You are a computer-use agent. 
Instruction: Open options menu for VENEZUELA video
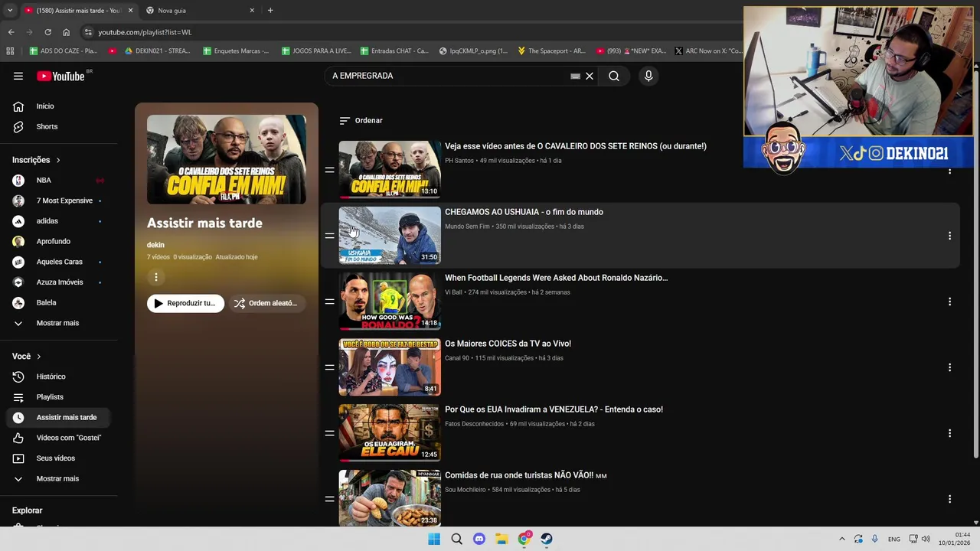pos(949,433)
